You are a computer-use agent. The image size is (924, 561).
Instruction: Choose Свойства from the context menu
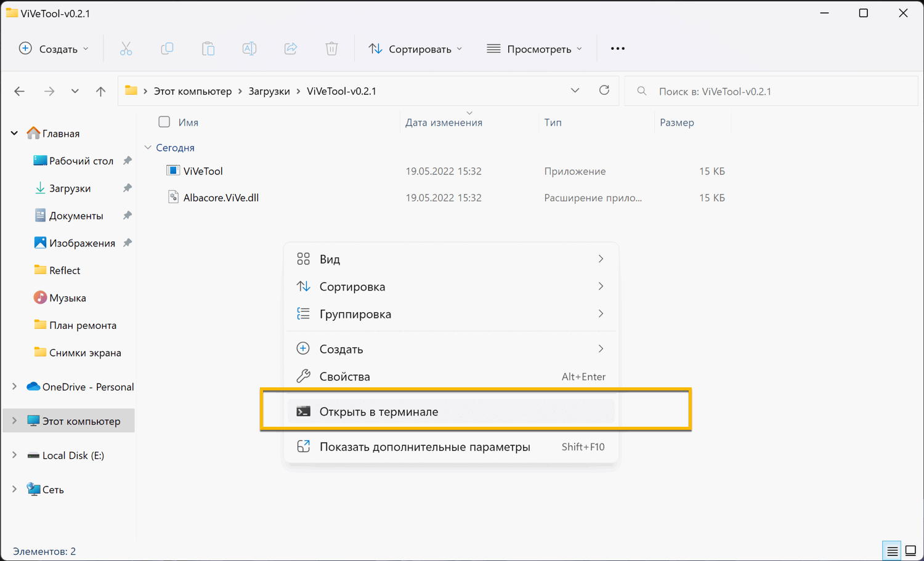(x=451, y=376)
